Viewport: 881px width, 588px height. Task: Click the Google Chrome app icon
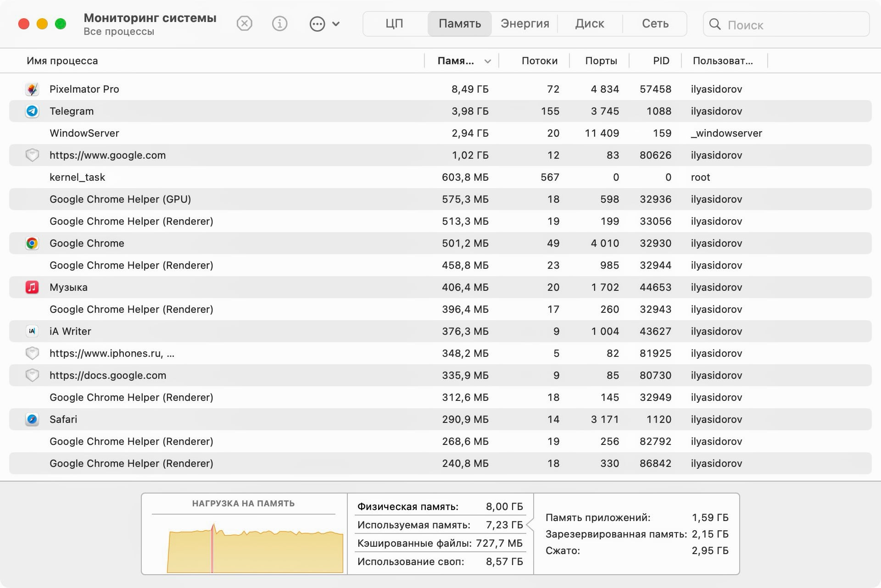point(32,243)
